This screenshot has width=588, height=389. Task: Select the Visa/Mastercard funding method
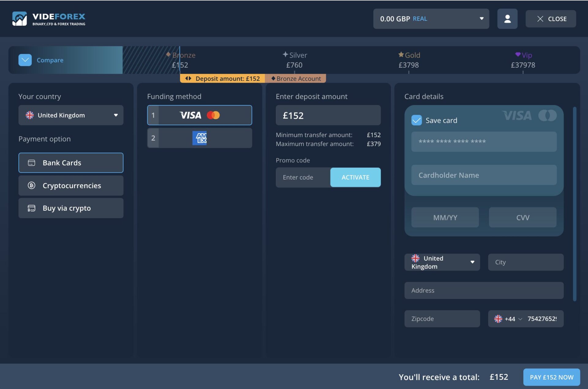coord(199,115)
